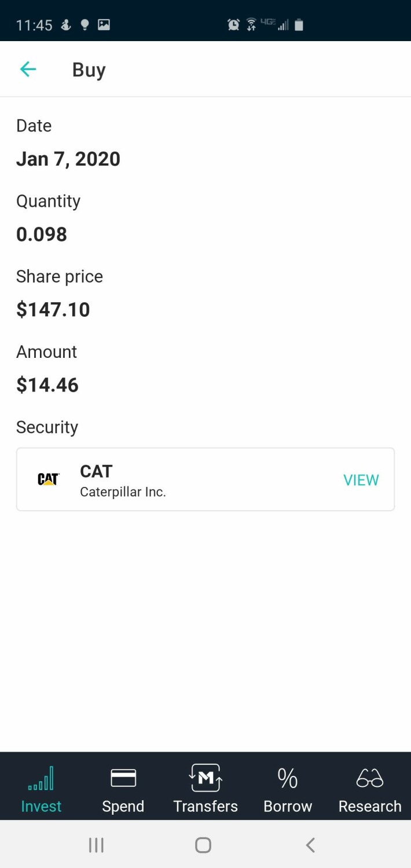Tap the Caterpillar CAT logo
The width and height of the screenshot is (411, 868).
pos(48,479)
